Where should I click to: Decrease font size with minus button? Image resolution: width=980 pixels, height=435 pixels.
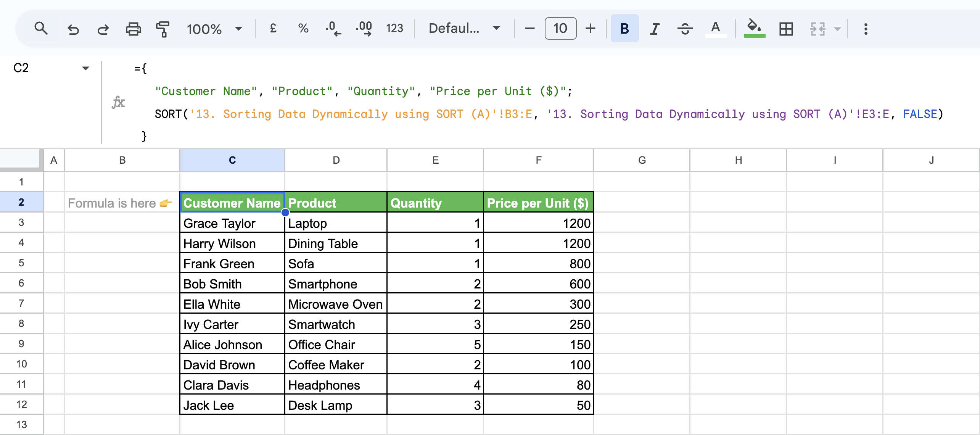[529, 28]
